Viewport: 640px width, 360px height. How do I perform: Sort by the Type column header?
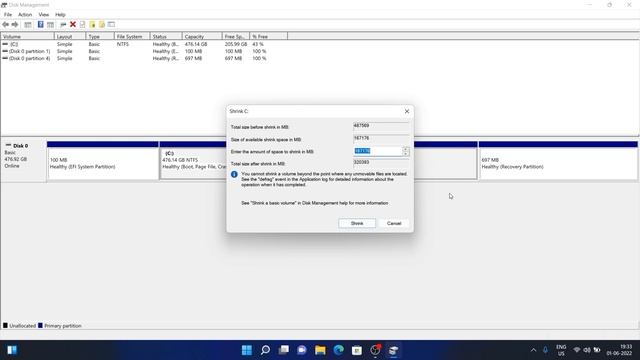click(x=100, y=37)
